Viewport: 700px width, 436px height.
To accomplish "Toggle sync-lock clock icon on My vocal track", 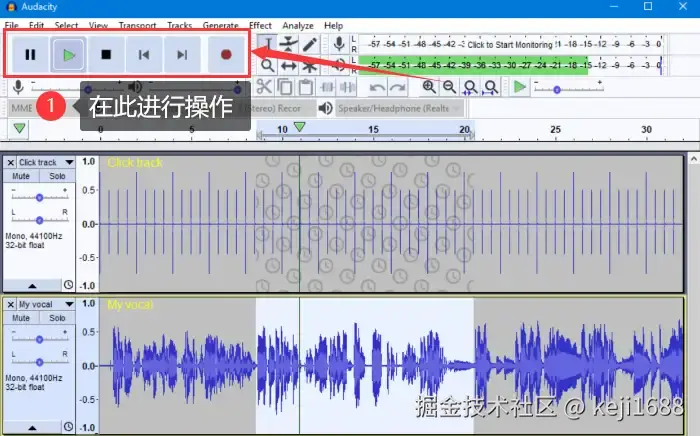I will (x=68, y=426).
